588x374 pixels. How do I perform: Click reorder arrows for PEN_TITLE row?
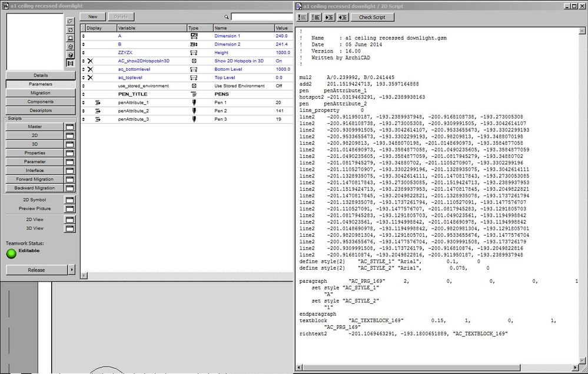coord(83,94)
